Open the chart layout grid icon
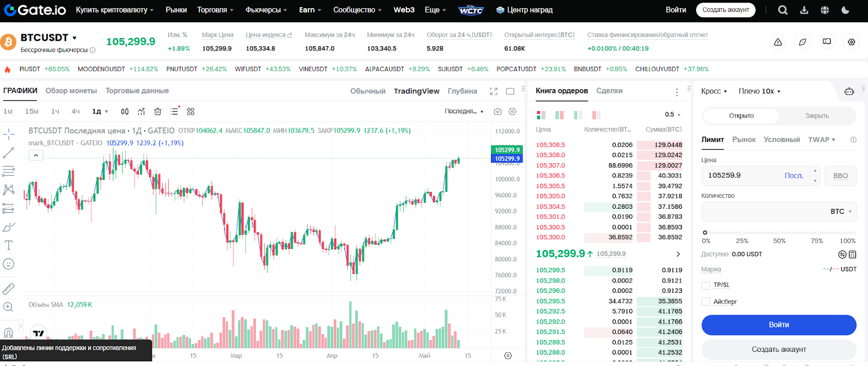Viewport: 868px width, 366px height. [x=190, y=111]
